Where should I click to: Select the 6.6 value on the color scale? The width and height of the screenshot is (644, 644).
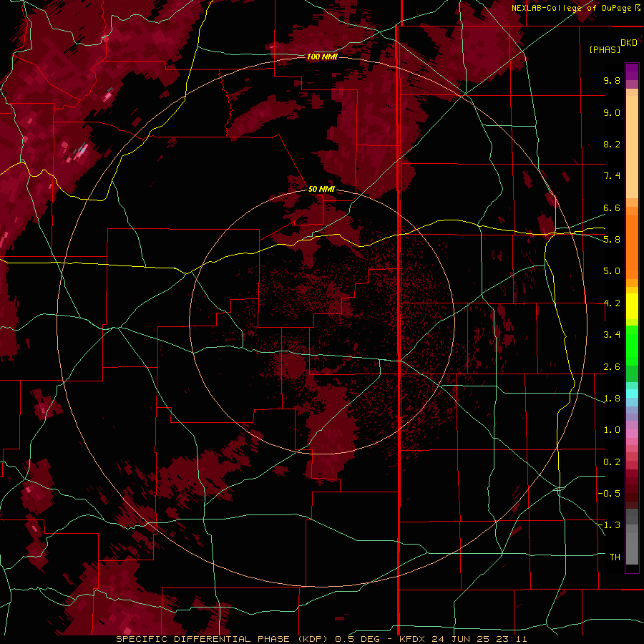pyautogui.click(x=612, y=208)
